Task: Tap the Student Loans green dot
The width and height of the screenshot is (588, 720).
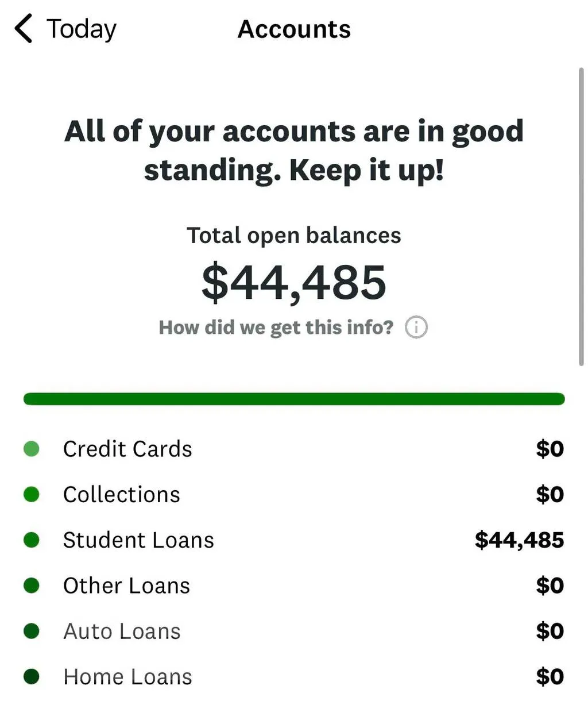Action: pyautogui.click(x=32, y=540)
